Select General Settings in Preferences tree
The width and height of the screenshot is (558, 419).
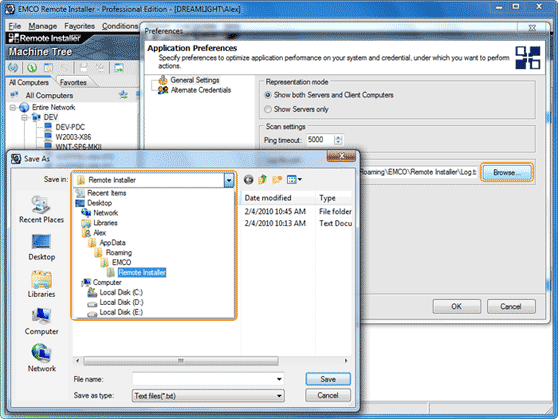pyautogui.click(x=195, y=80)
